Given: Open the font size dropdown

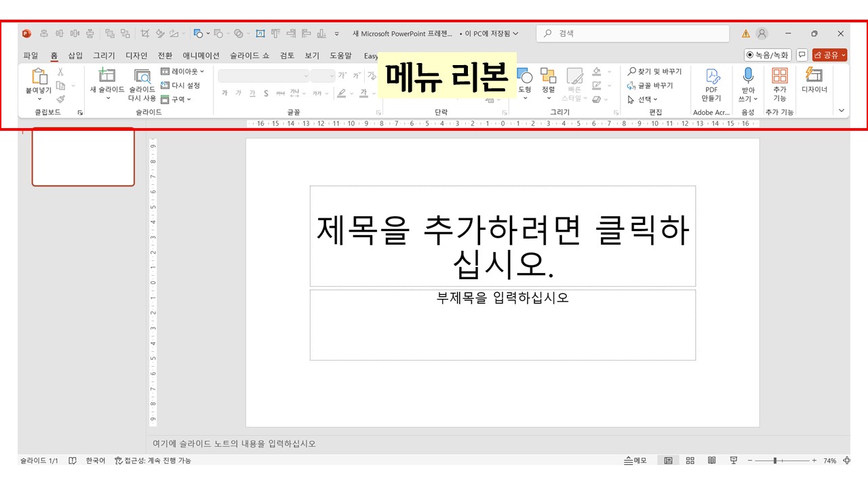Looking at the screenshot, I should point(323,75).
